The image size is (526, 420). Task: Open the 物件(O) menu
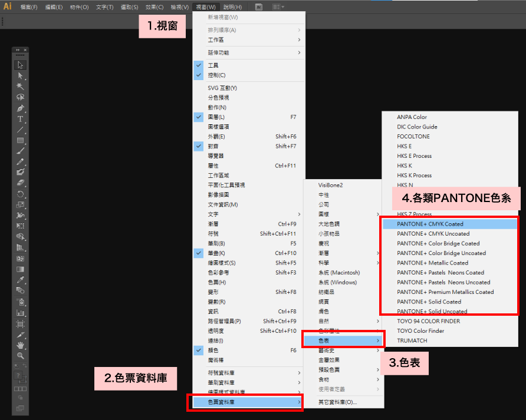coord(79,7)
